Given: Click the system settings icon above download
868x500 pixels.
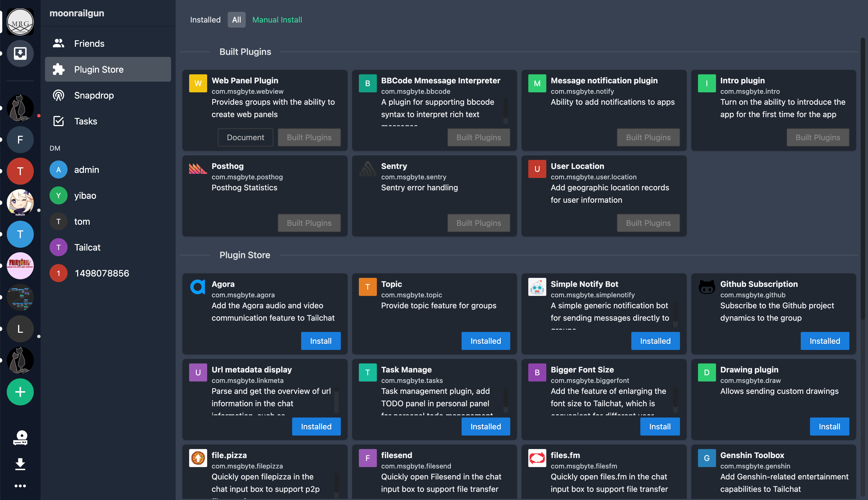Looking at the screenshot, I should tap(20, 437).
